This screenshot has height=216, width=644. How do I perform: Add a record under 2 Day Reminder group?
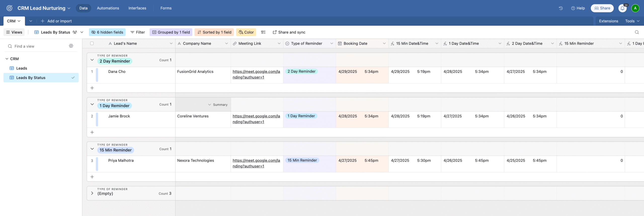92,88
